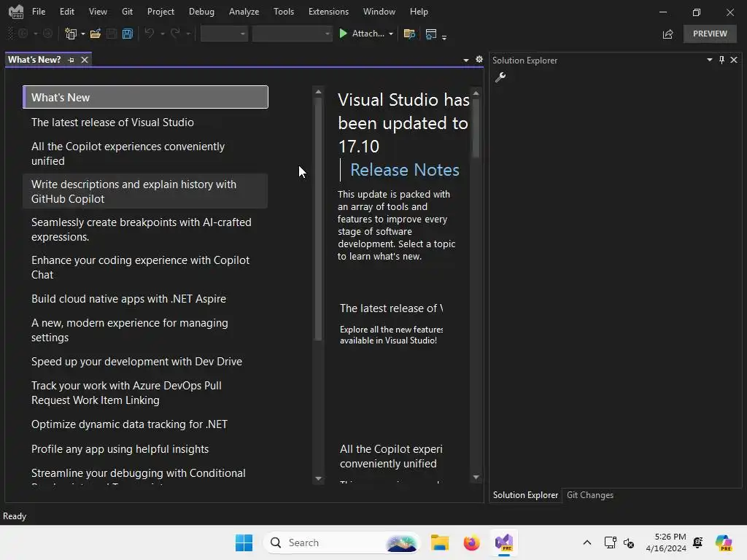This screenshot has height=560, width=747.
Task: Select 'Track your work with Azure DevOps' topic
Action: tap(145, 393)
